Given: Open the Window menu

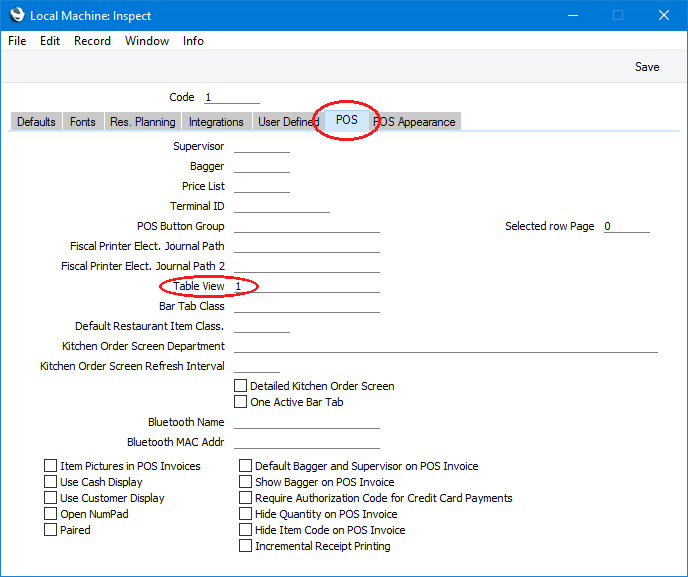Looking at the screenshot, I should click(147, 41).
